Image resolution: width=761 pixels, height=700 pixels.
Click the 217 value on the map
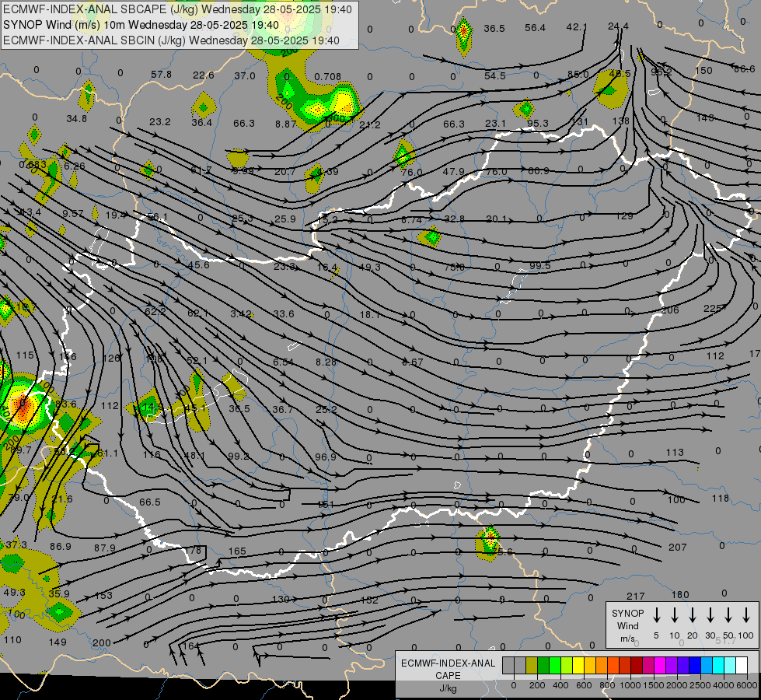[635, 596]
